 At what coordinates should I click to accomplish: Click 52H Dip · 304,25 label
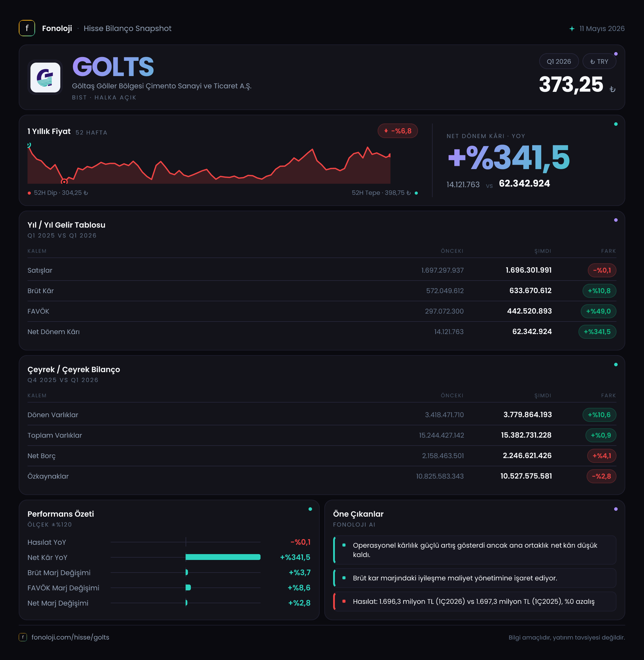pos(61,193)
